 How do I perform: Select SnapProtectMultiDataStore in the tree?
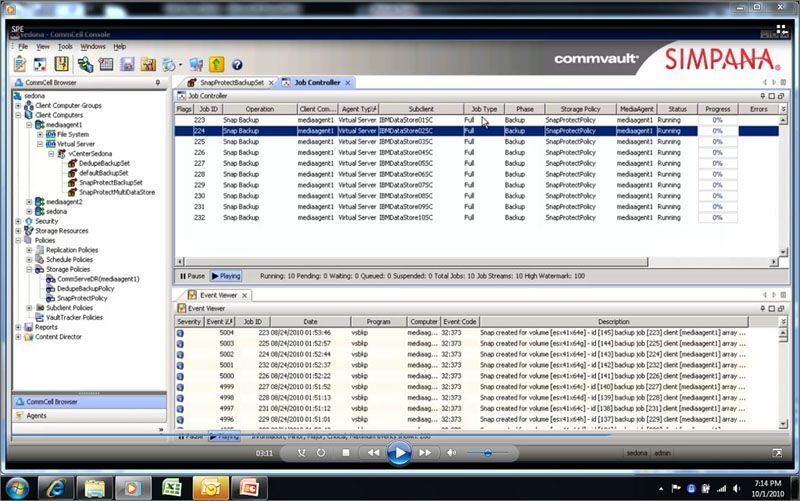[x=117, y=192]
